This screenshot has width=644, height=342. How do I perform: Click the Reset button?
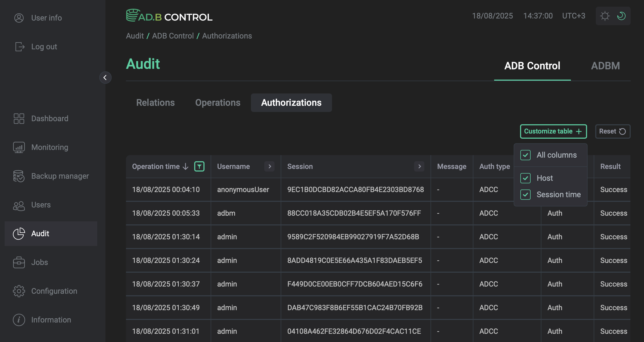tap(612, 131)
